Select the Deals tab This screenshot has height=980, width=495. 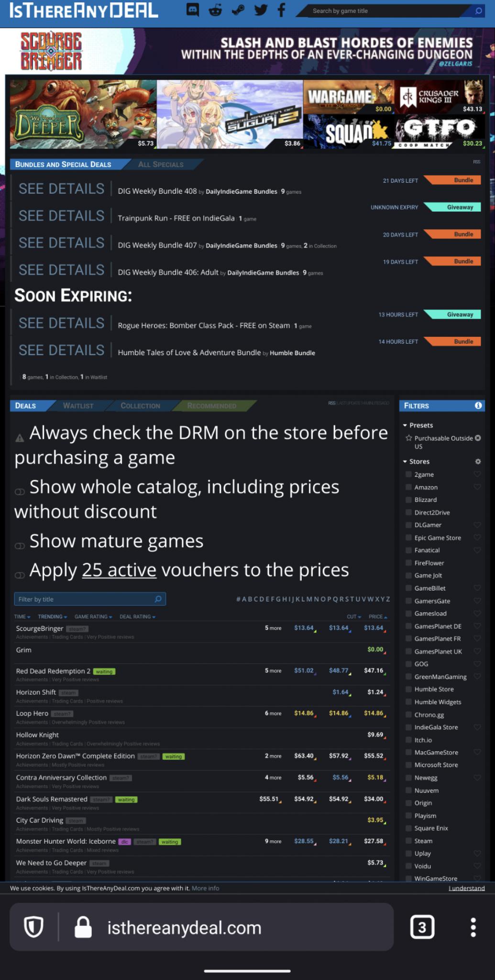[25, 405]
